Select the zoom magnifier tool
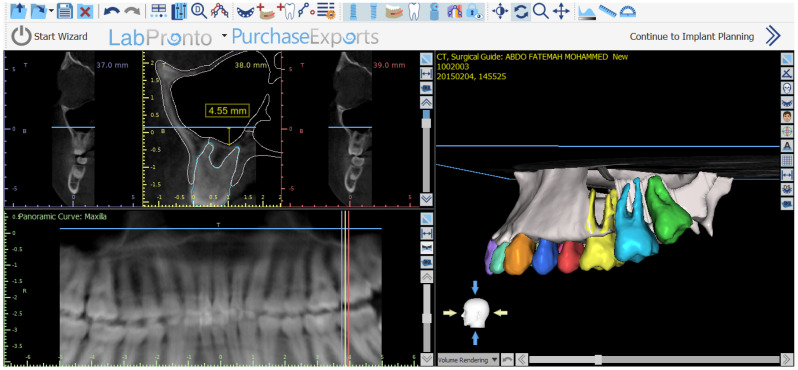Image resolution: width=798 pixels, height=370 pixels. click(540, 11)
